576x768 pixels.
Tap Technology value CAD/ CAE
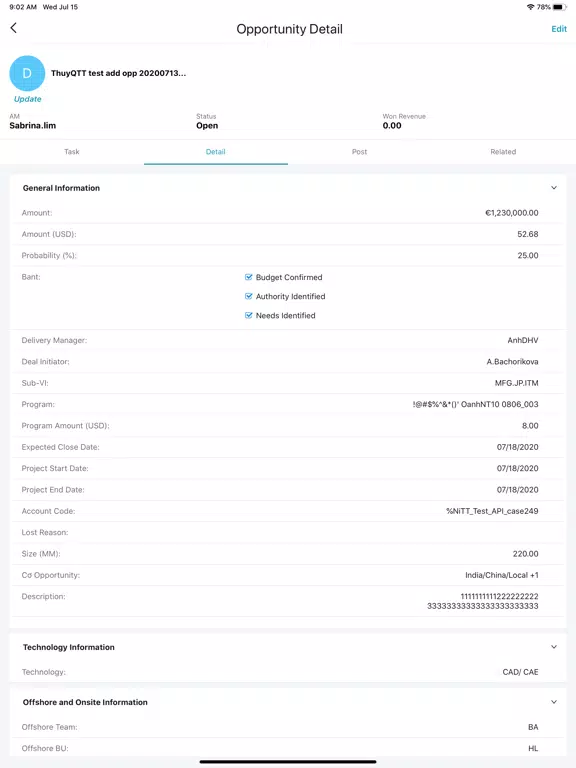521,672
